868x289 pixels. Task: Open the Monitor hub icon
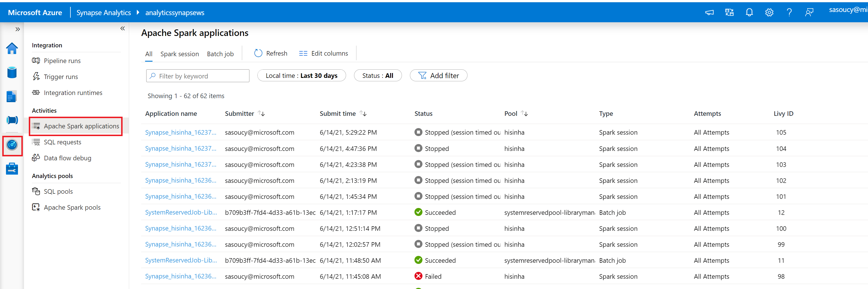point(12,145)
